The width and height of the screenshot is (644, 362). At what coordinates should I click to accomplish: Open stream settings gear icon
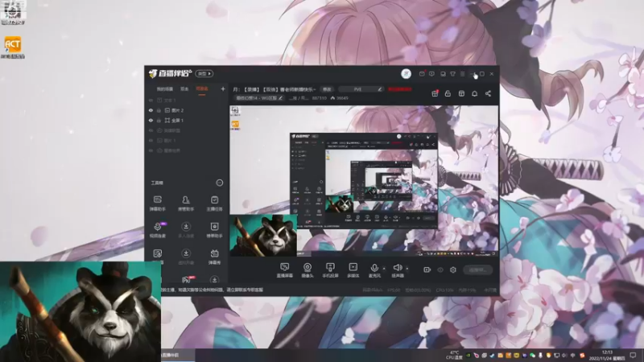tap(453, 269)
